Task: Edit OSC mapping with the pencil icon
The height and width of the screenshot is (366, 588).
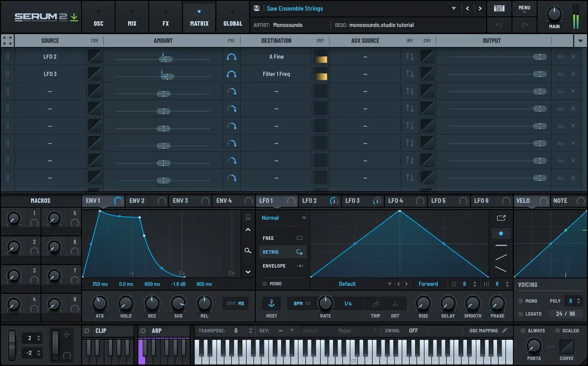Action: tap(505, 330)
